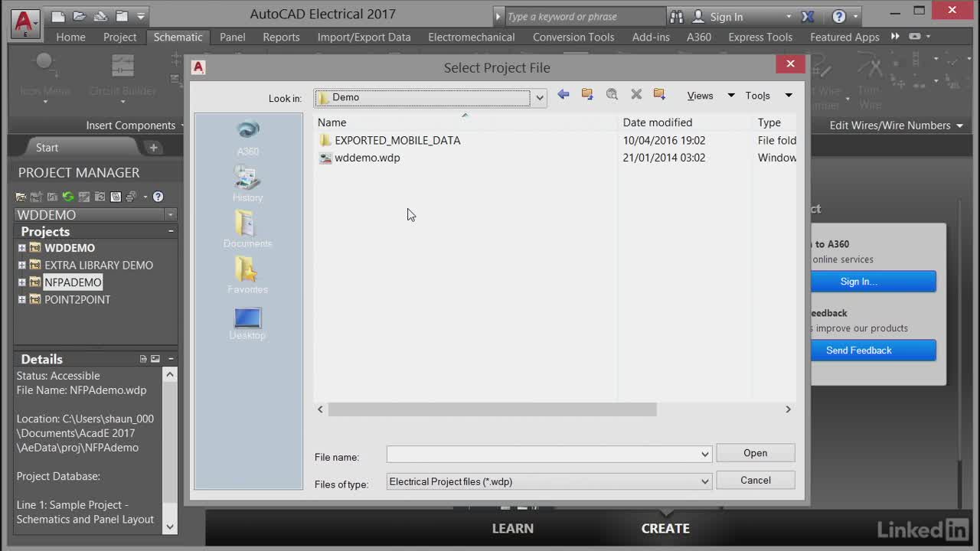This screenshot has width=980, height=551.
Task: Click the Cancel button in the dialog
Action: click(755, 481)
